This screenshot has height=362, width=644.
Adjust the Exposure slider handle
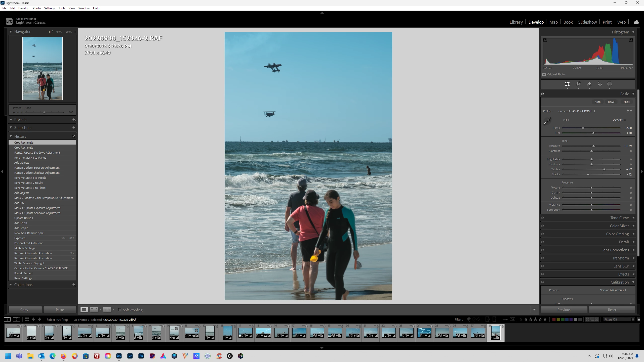[x=593, y=146]
